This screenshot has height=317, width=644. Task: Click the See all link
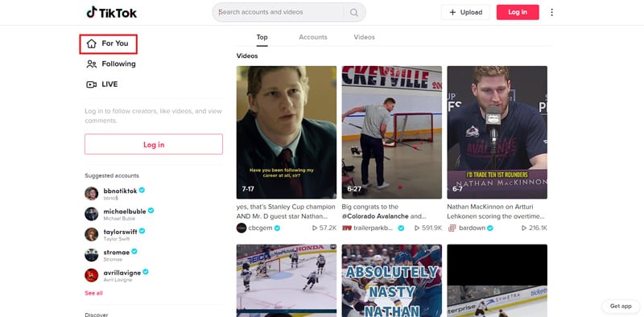pos(93,293)
